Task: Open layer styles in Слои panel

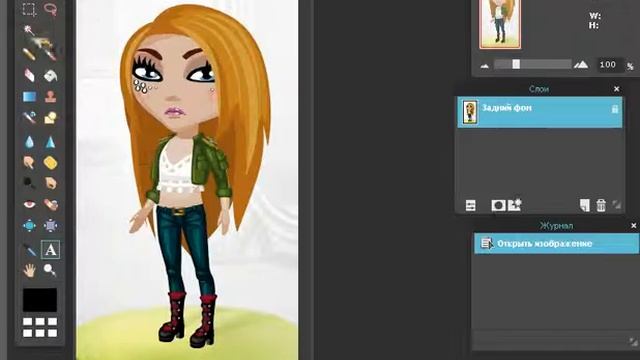Action: pyautogui.click(x=514, y=204)
